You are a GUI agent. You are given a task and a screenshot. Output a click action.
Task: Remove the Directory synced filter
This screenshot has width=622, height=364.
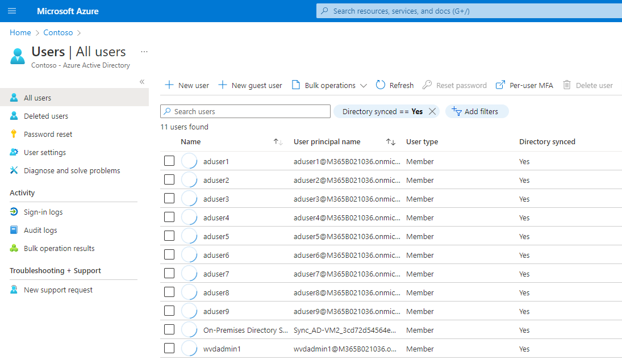click(x=432, y=111)
